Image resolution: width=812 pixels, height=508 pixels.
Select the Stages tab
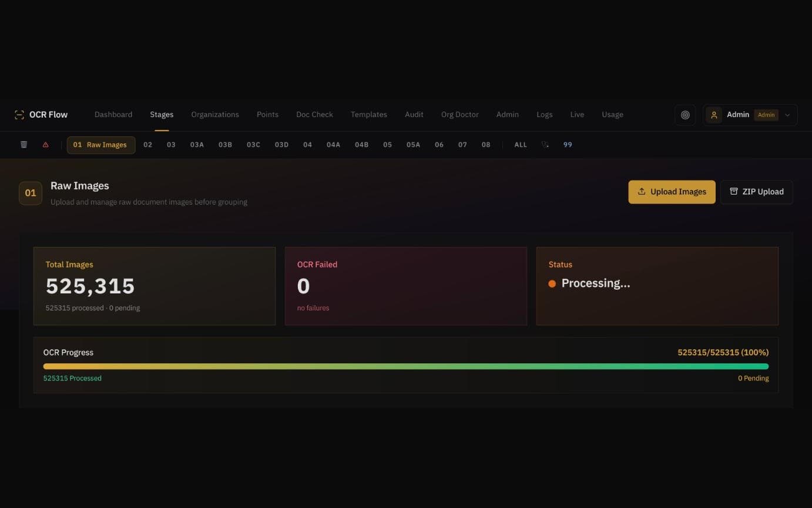(x=162, y=115)
